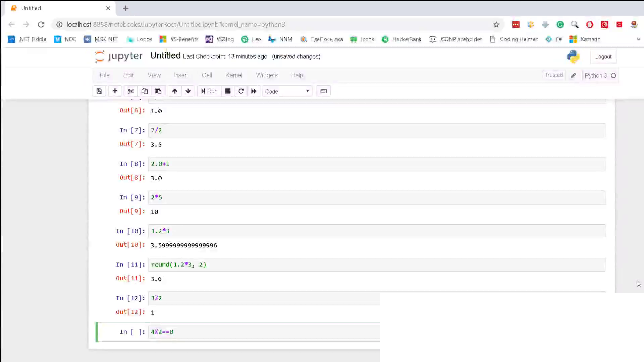644x362 pixels.
Task: Show hidden bookmarks overflow chevron
Action: pos(638,39)
